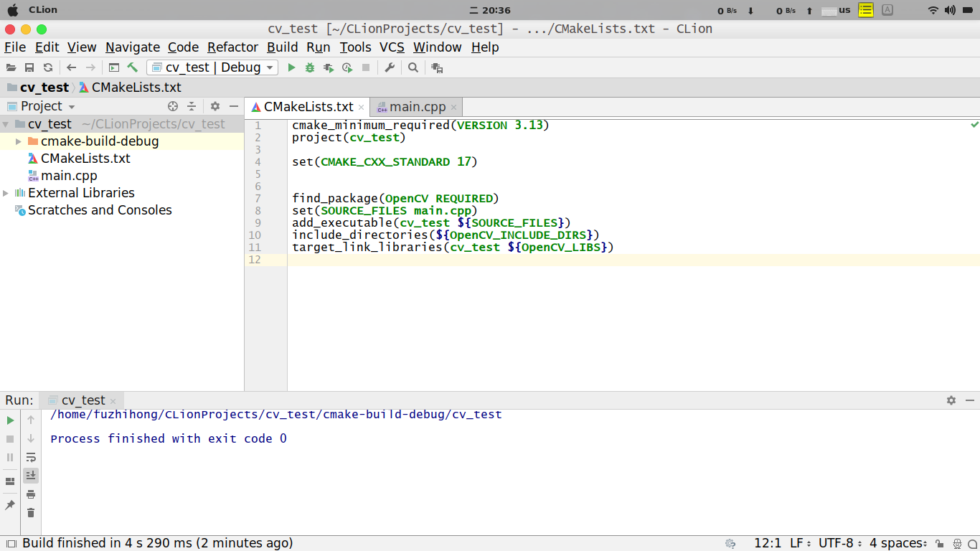This screenshot has height=551, width=980.
Task: Click the terminal-style icon before the hammer
Action: coord(114,67)
